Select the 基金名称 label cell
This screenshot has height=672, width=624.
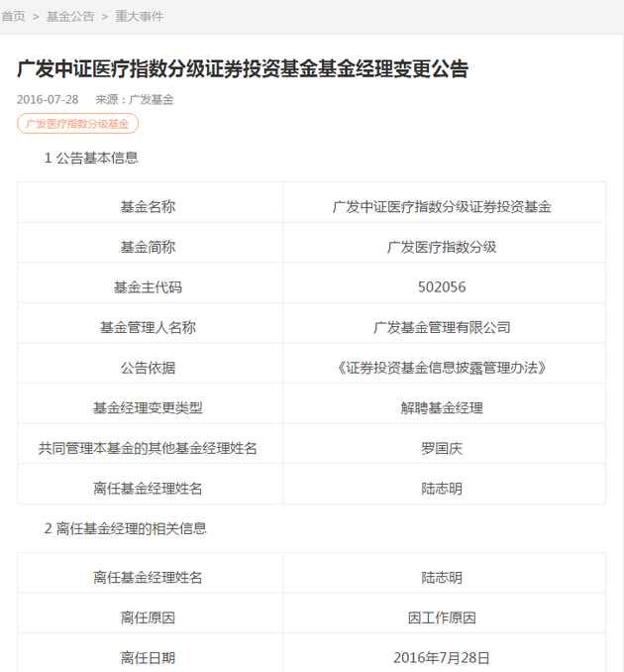[x=150, y=202]
